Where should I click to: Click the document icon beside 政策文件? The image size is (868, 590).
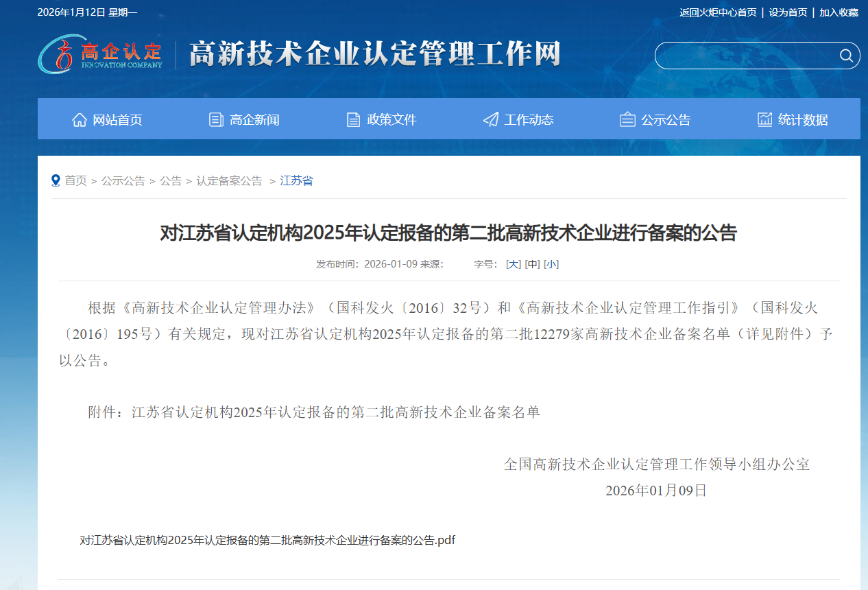pyautogui.click(x=352, y=119)
